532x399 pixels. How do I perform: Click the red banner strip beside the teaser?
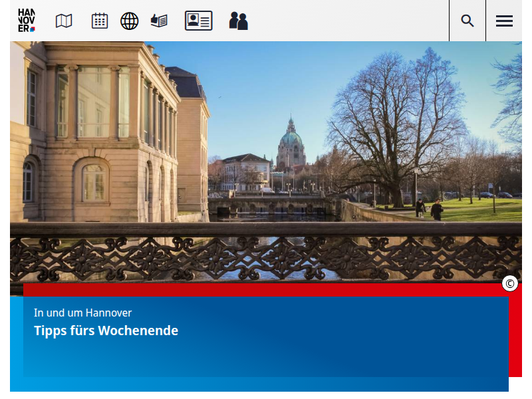[x=515, y=332]
